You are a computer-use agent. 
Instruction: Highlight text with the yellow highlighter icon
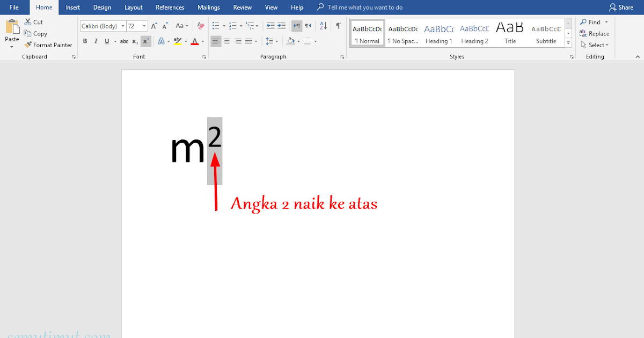(178, 41)
